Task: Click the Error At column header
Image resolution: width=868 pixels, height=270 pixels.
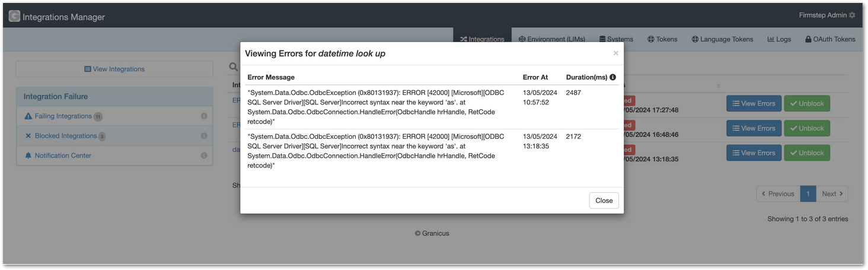Action: 535,77
